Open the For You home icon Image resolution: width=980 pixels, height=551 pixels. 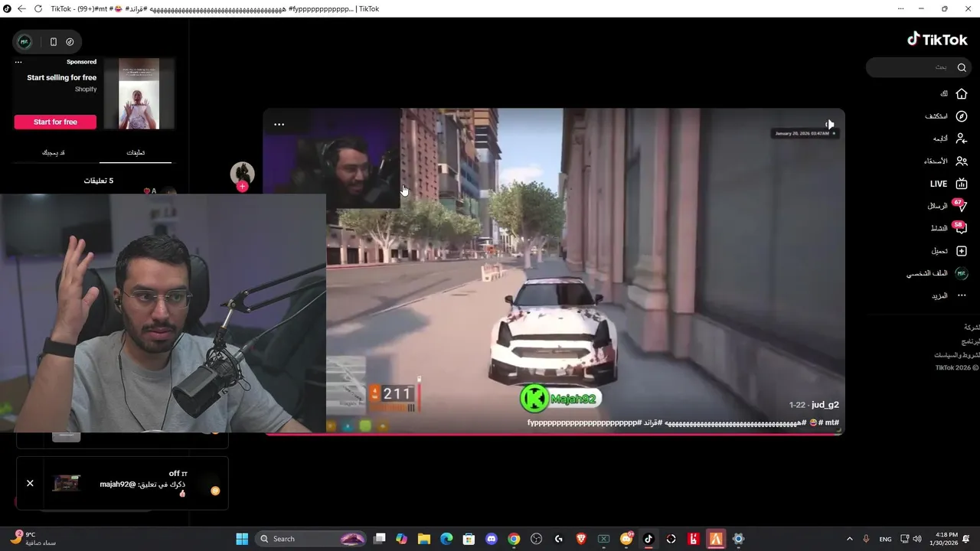pos(962,93)
